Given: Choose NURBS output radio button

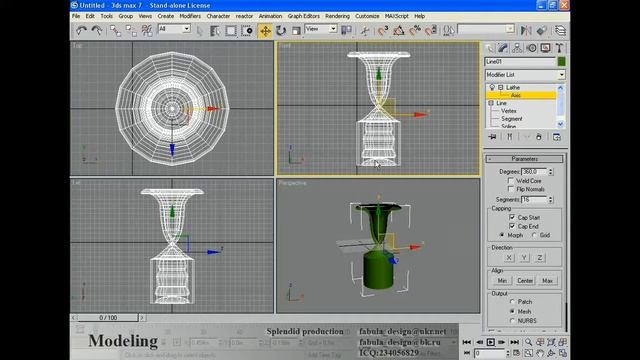Looking at the screenshot, I should [513, 321].
